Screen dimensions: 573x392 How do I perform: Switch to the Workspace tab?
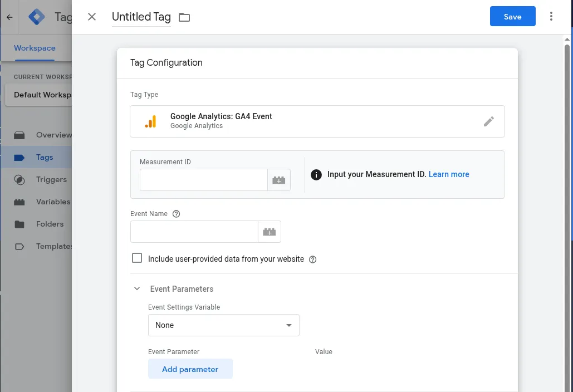35,48
